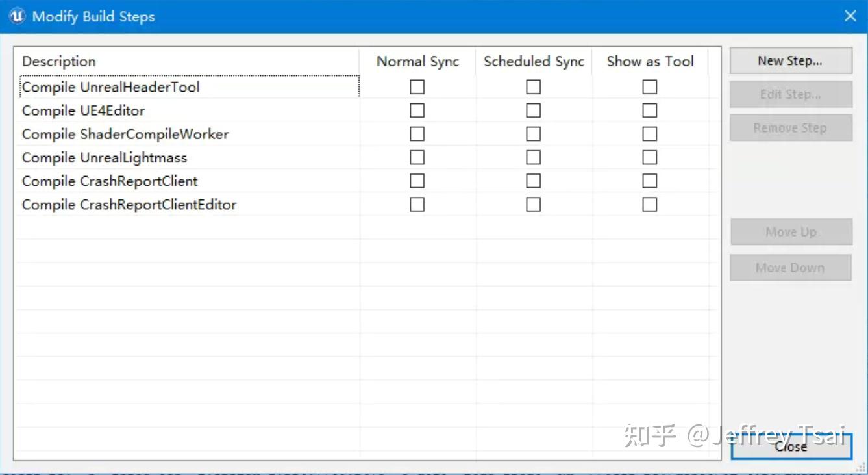Check Scheduled Sync for Compile CrashReportClient
This screenshot has height=475, width=868.
click(x=533, y=181)
